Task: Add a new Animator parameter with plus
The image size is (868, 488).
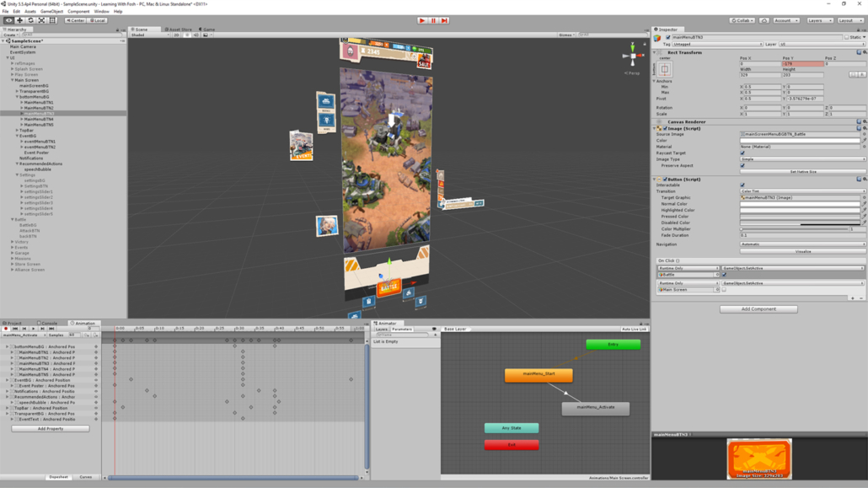Action: tap(435, 335)
